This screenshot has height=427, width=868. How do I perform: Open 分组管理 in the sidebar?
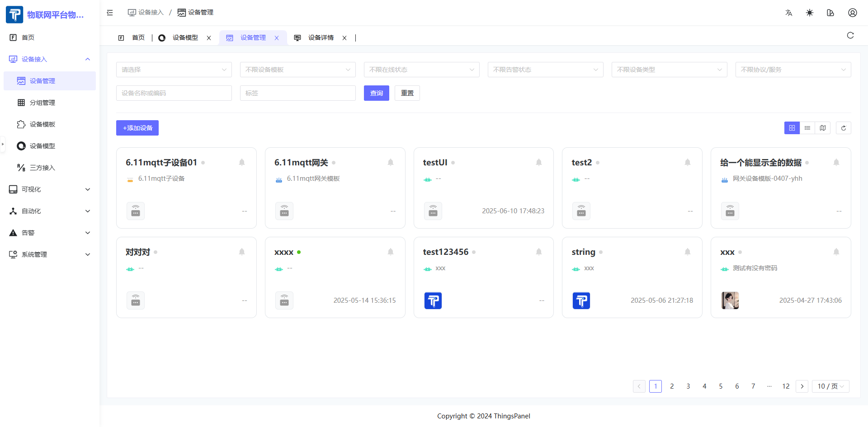(42, 103)
